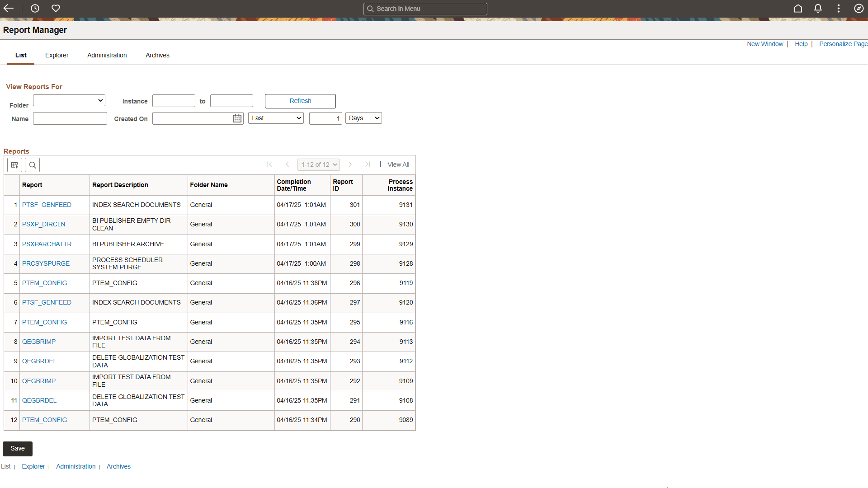This screenshot has height=488, width=868.
Task: Click the Search in Menu field
Action: tap(425, 9)
